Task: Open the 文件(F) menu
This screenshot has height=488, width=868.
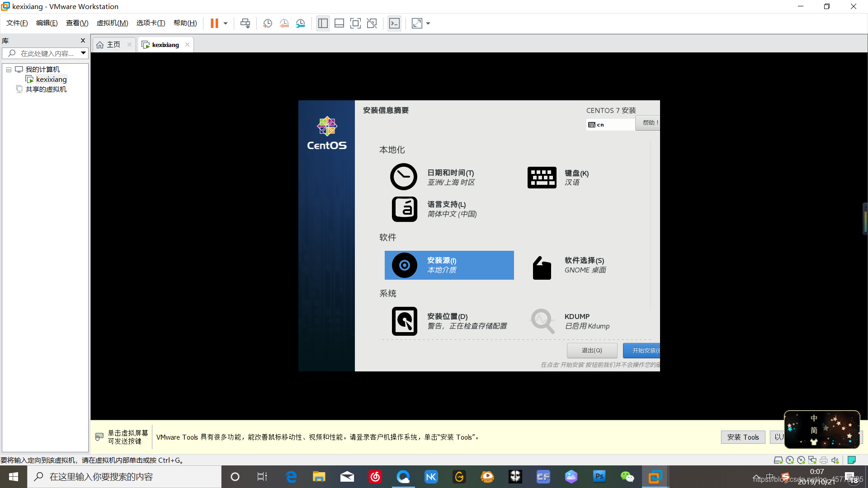Action: tap(17, 23)
